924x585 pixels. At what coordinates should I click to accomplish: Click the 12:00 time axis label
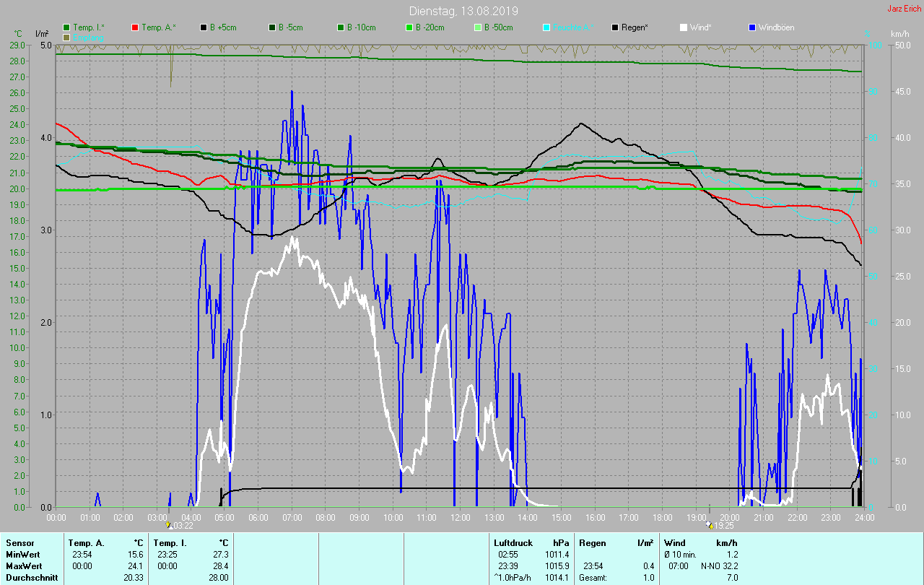[461, 517]
